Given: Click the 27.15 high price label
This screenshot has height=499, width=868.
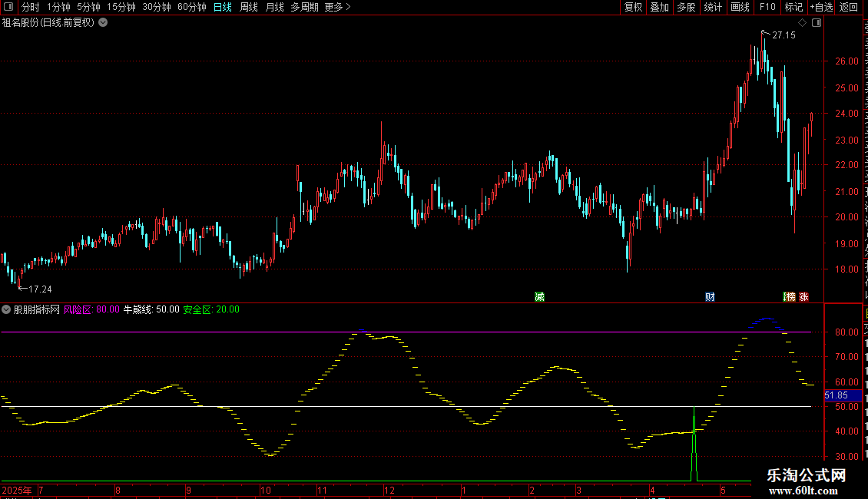Looking at the screenshot, I should (784, 35).
